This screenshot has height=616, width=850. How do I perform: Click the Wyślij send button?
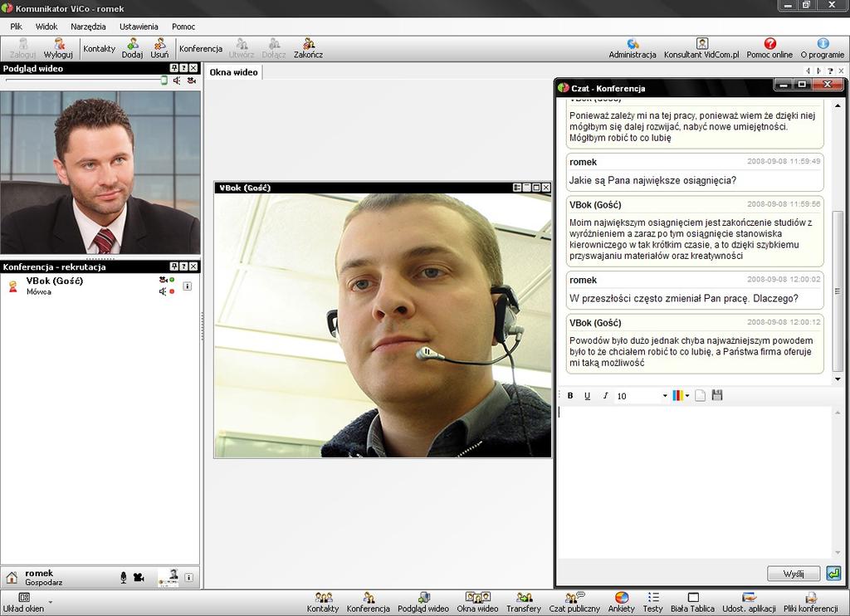tap(794, 574)
